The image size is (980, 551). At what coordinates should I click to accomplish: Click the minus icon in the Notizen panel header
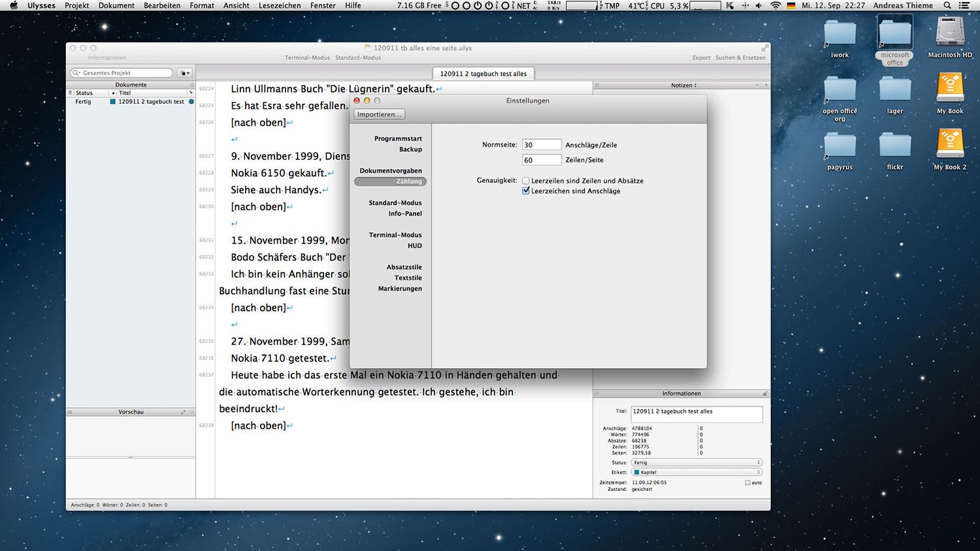tap(757, 85)
